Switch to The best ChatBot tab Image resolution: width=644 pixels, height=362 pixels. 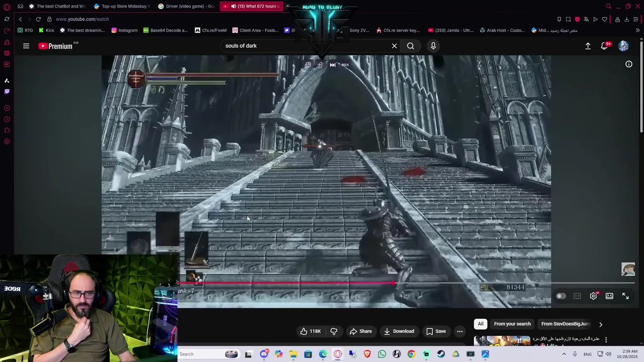point(57,7)
